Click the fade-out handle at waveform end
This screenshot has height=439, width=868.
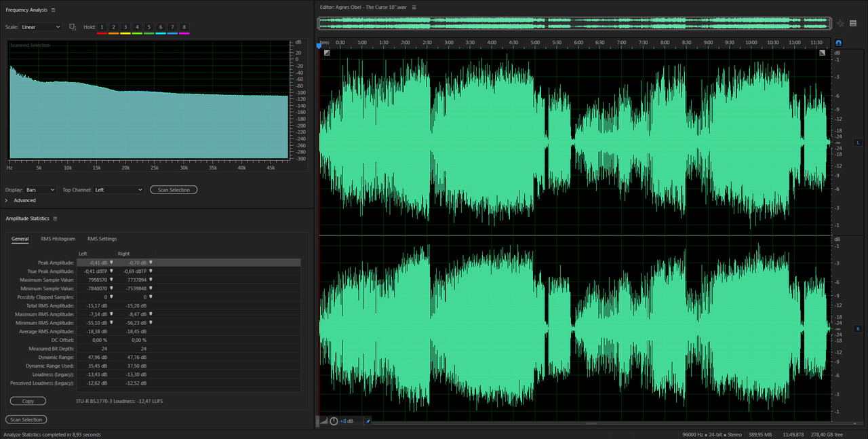823,52
